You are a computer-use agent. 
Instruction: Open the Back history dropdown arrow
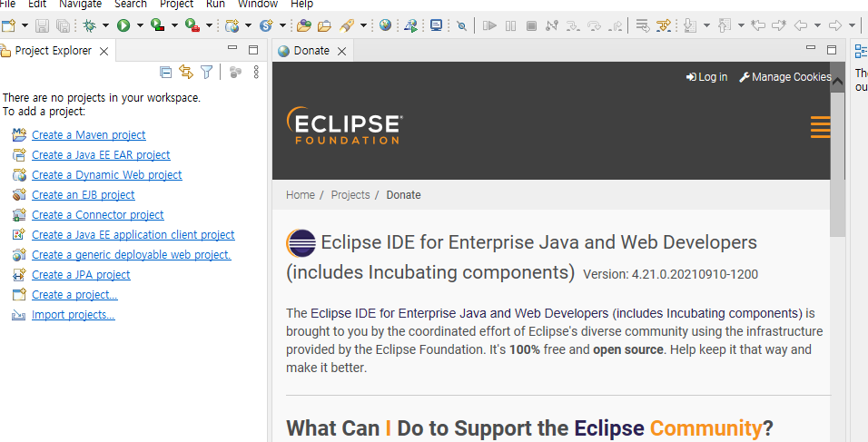pyautogui.click(x=817, y=25)
